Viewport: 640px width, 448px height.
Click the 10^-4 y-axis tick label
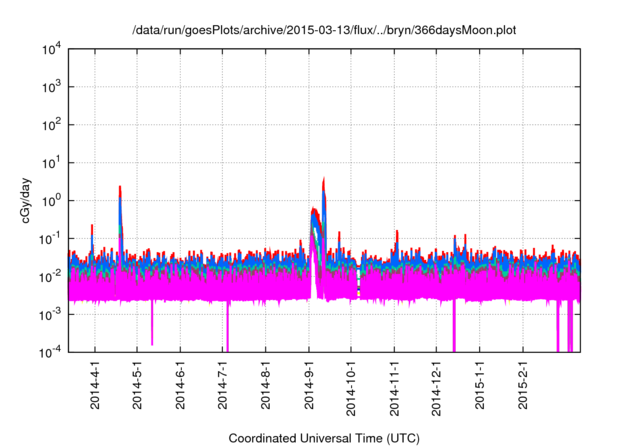click(50, 352)
